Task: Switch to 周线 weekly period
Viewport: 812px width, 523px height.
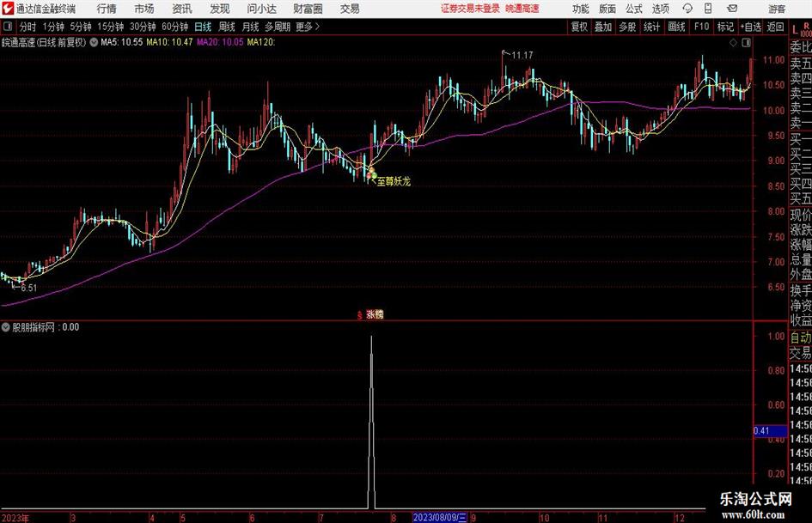Action: pyautogui.click(x=227, y=27)
